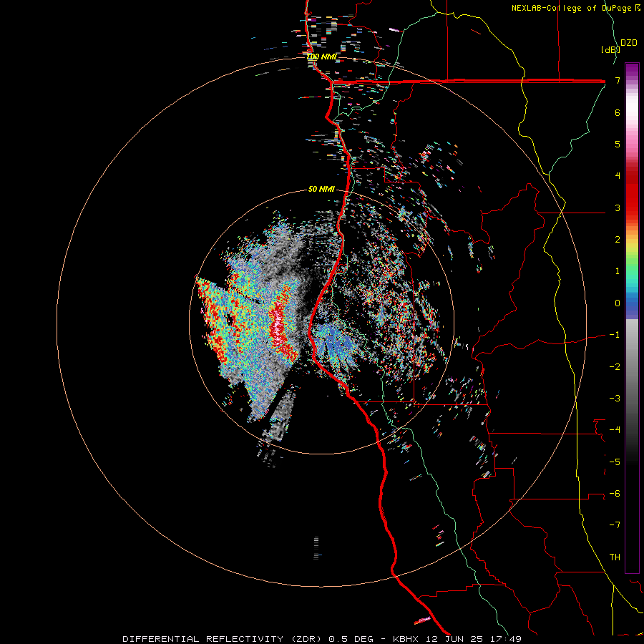Click the -6 value on the color scale
The image size is (644, 644).
tap(615, 494)
